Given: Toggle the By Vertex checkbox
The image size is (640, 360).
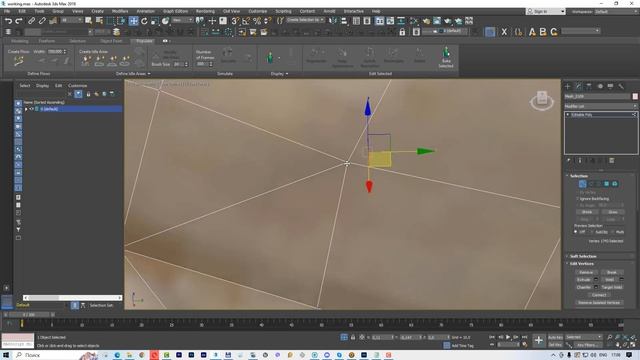Looking at the screenshot, I should 578,192.
